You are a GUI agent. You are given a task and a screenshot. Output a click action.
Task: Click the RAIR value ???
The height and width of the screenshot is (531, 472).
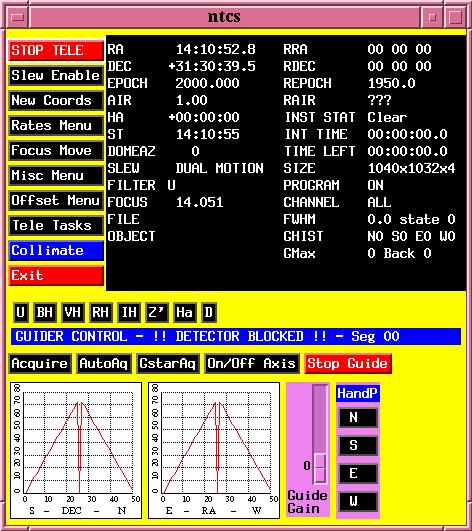click(380, 100)
